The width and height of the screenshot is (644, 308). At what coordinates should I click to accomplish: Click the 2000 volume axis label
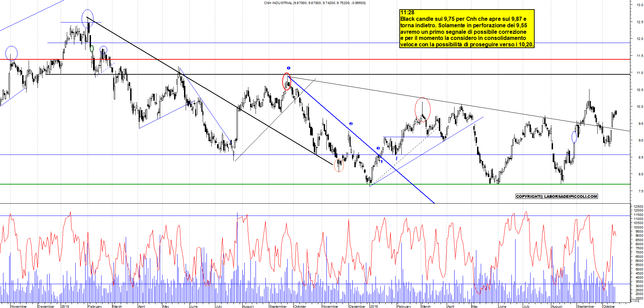click(639, 294)
